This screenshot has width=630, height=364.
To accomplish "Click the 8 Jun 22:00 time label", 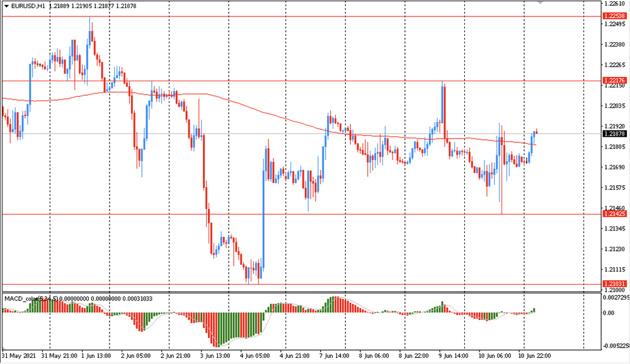I will click(414, 356).
